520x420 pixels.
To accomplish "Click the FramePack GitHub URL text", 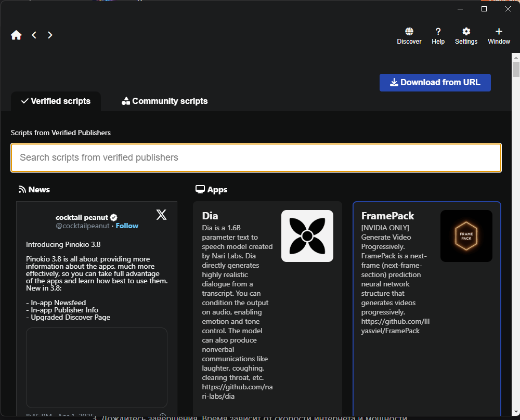I will 395,326.
